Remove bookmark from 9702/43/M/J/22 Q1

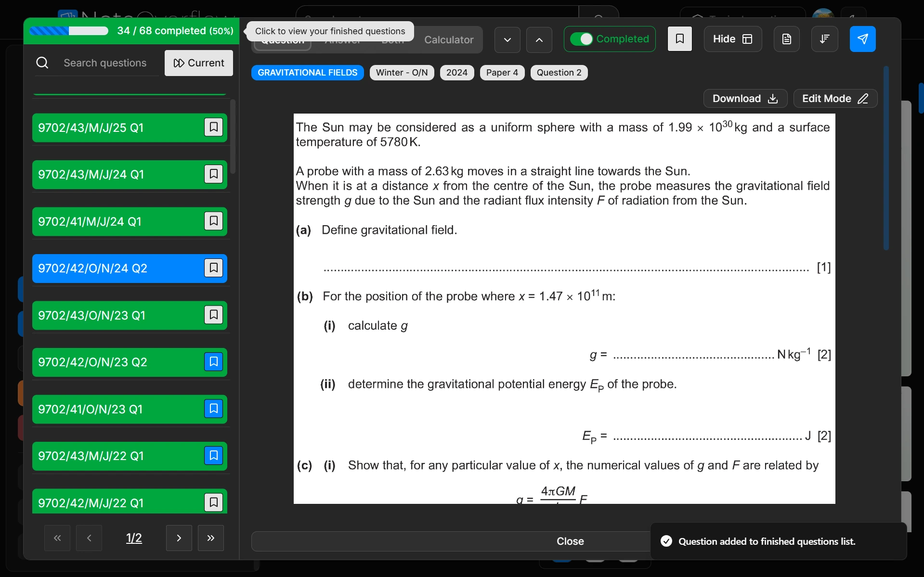tap(213, 456)
